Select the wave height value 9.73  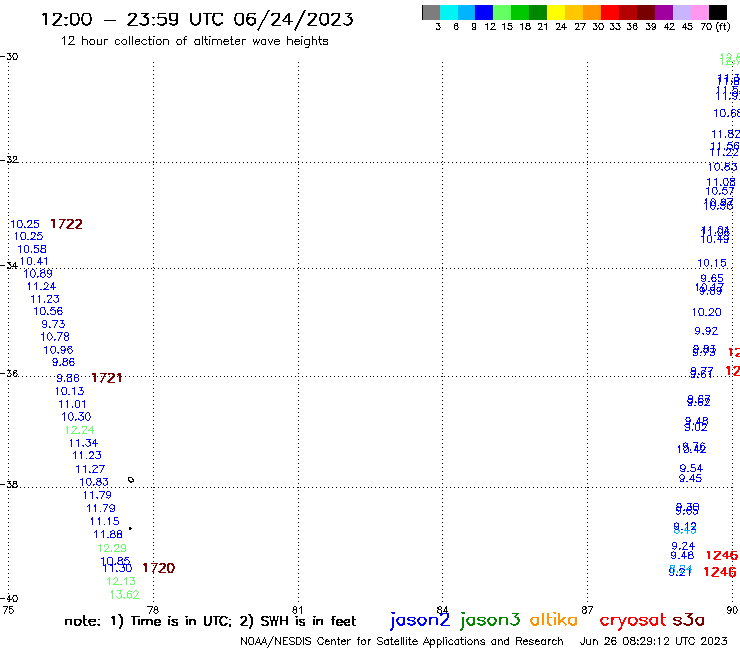click(x=53, y=324)
